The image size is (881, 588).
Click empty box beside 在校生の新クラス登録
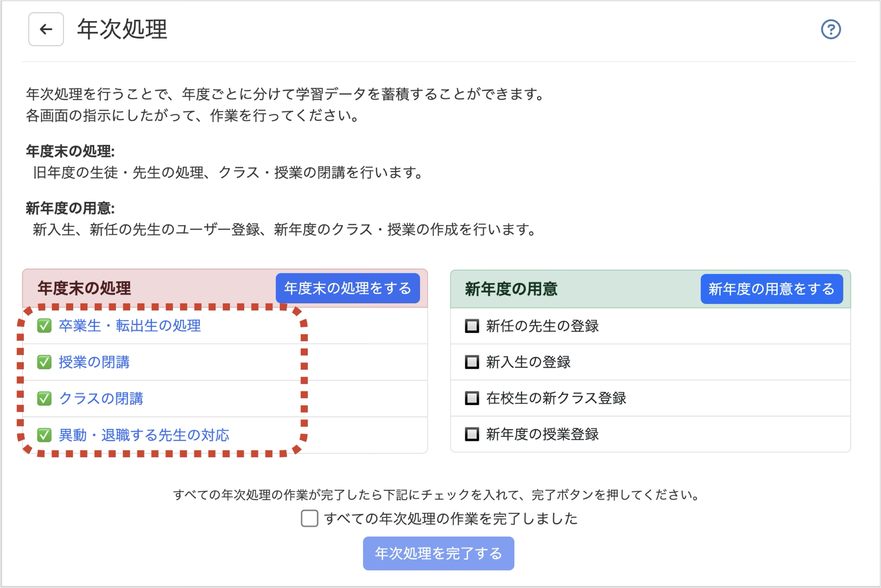[472, 398]
